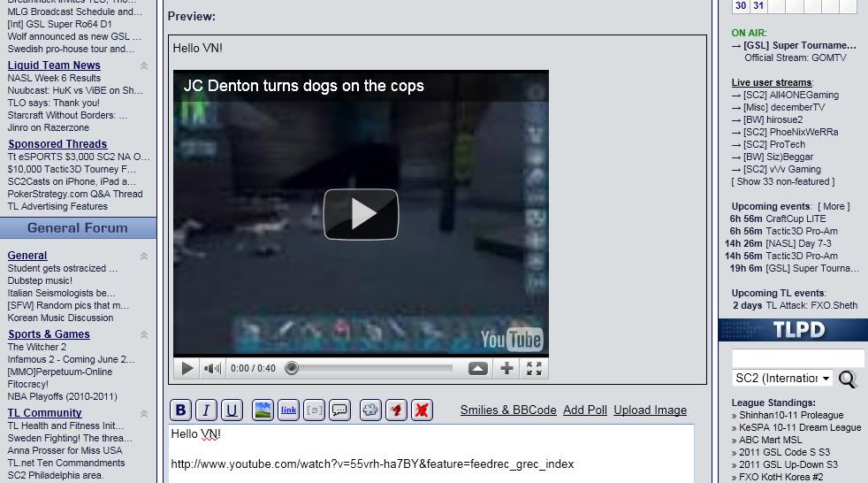
Task: Open the video menu up-arrow button
Action: click(477, 368)
